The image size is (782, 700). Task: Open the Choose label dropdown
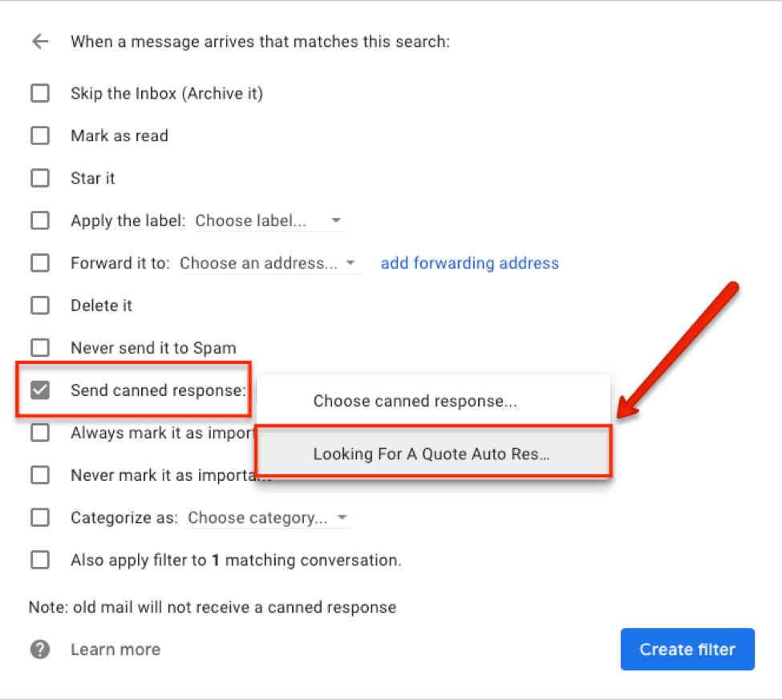[269, 221]
